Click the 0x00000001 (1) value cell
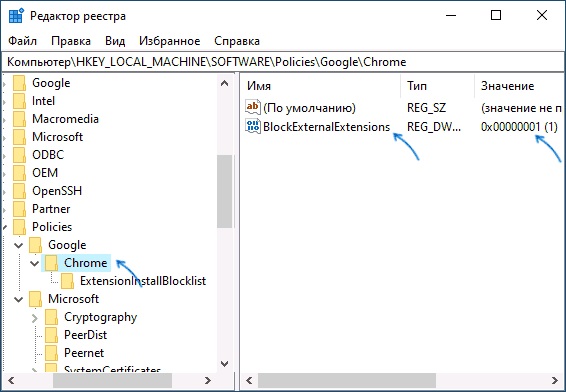This screenshot has width=566, height=392. [519, 127]
